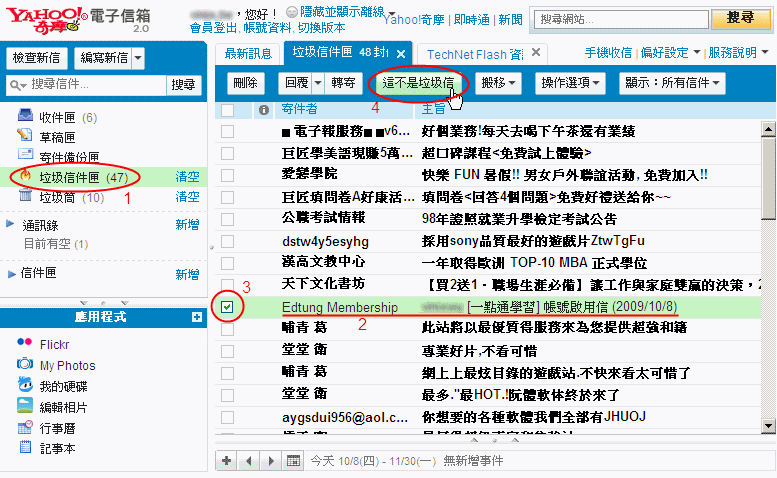Image resolution: width=777 pixels, height=478 pixels.
Task: Check the 公職考試情報 message checkbox
Action: pyautogui.click(x=227, y=219)
